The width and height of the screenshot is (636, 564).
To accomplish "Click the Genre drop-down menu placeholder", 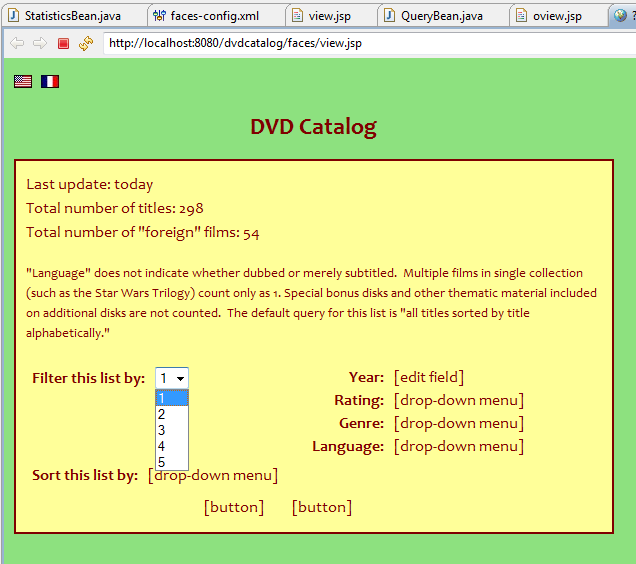I will 459,424.
